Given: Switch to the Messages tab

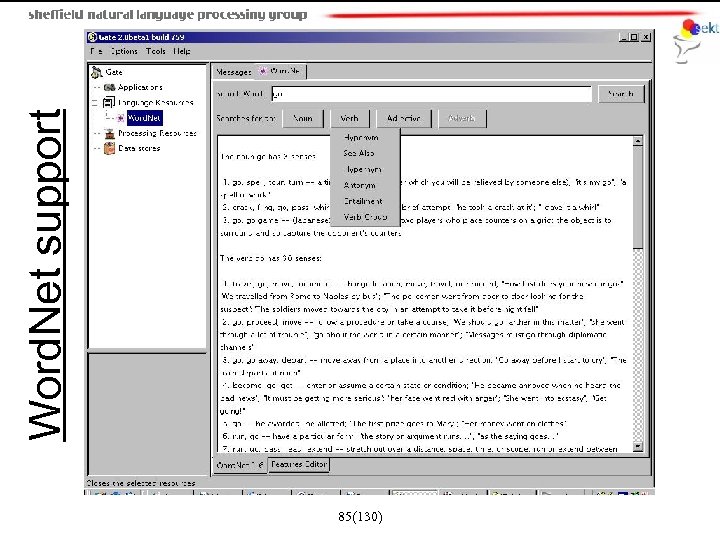Looking at the screenshot, I should pyautogui.click(x=233, y=72).
